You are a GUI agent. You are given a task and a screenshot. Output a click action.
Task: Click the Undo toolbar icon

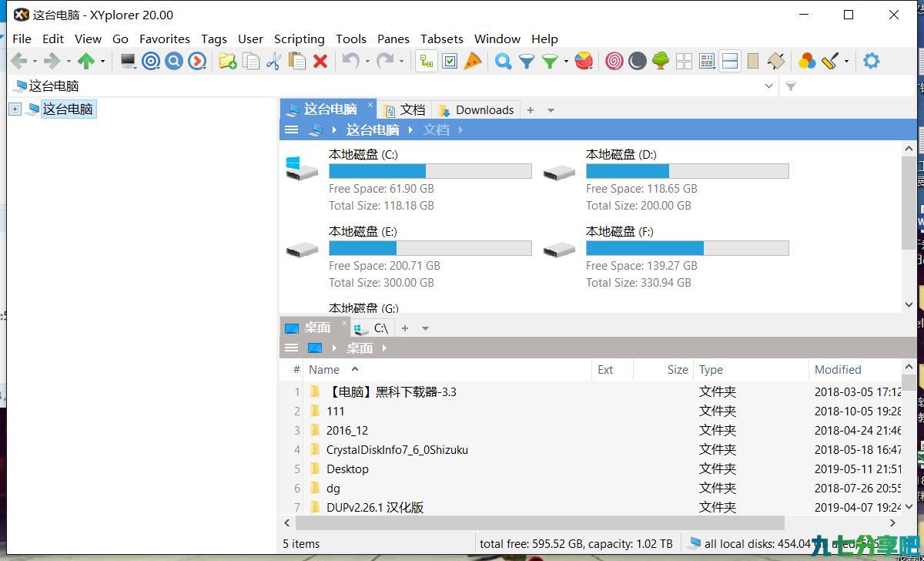point(350,61)
